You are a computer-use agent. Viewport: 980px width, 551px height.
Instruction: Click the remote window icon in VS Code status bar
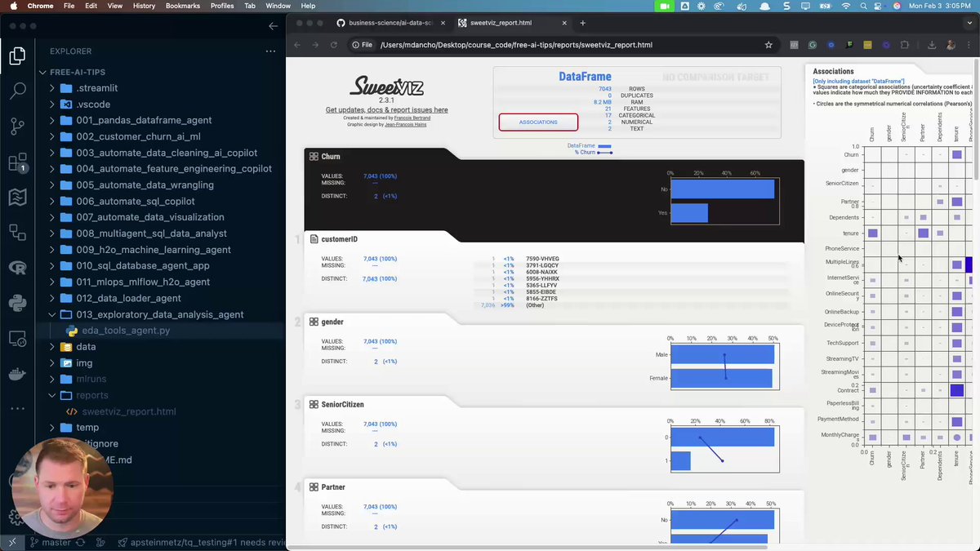[12, 542]
